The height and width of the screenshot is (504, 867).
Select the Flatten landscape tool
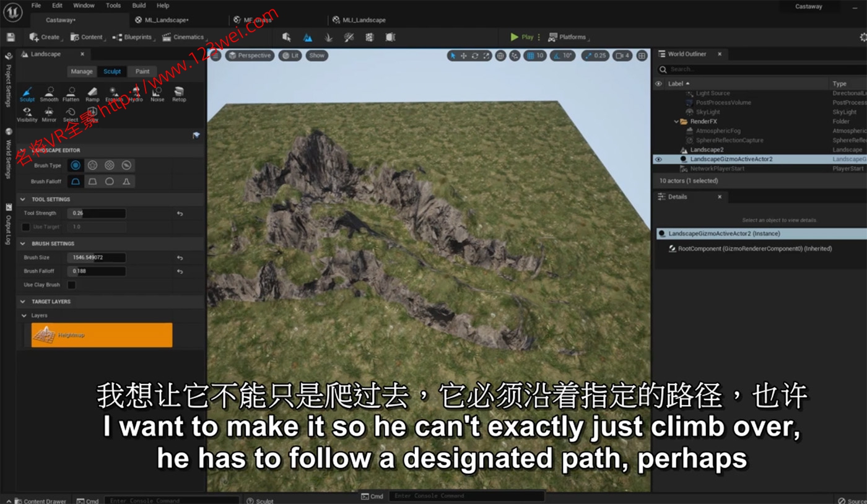coord(71,93)
